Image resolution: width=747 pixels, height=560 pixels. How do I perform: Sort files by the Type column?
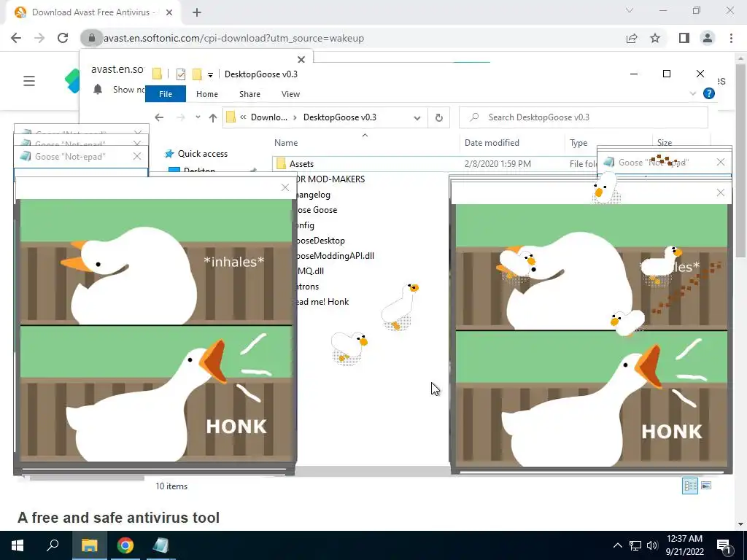click(578, 143)
